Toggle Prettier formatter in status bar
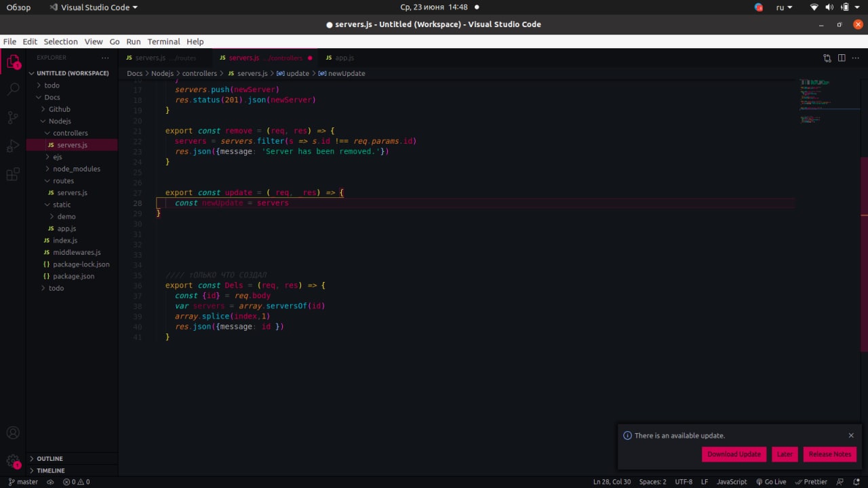 pos(811,482)
